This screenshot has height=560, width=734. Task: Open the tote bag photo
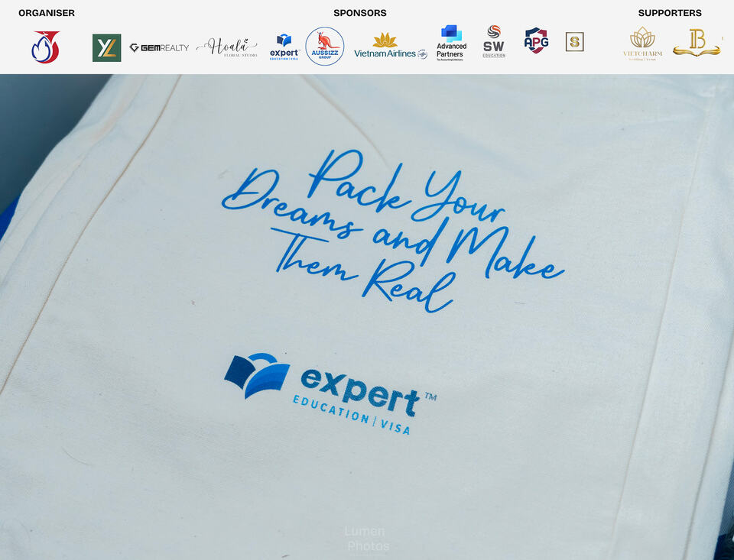point(367,317)
